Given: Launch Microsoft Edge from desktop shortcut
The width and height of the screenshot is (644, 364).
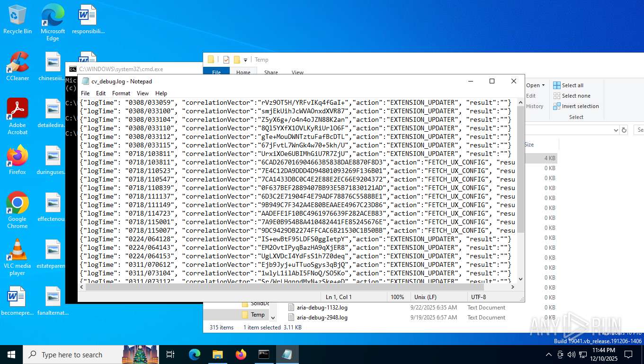Looking at the screenshot, I should pyautogui.click(x=53, y=22).
